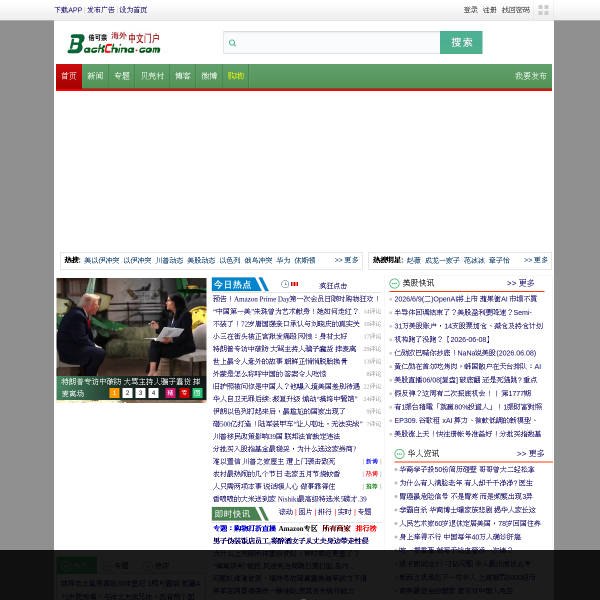
Task: Open the Nishiki rice deal headline
Action: (x=290, y=499)
